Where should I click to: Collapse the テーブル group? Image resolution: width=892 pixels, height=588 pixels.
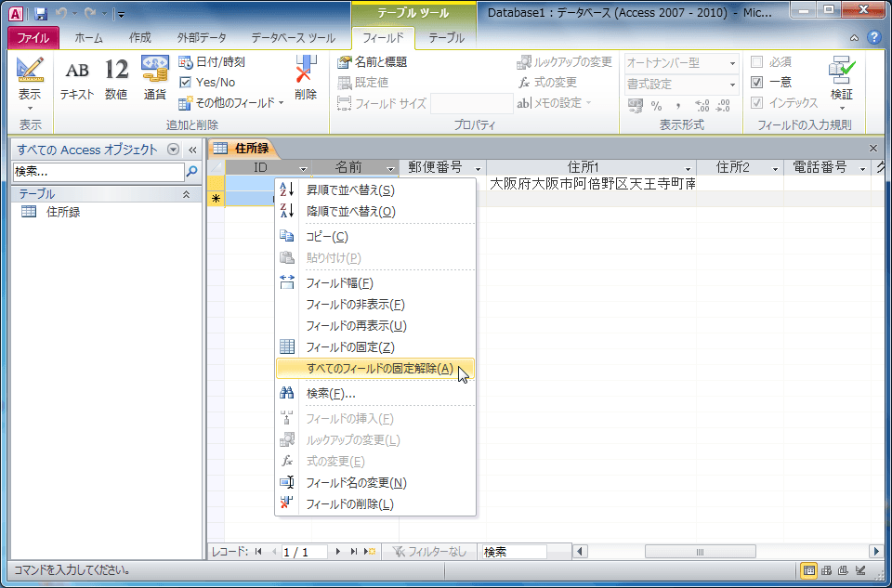tap(186, 194)
